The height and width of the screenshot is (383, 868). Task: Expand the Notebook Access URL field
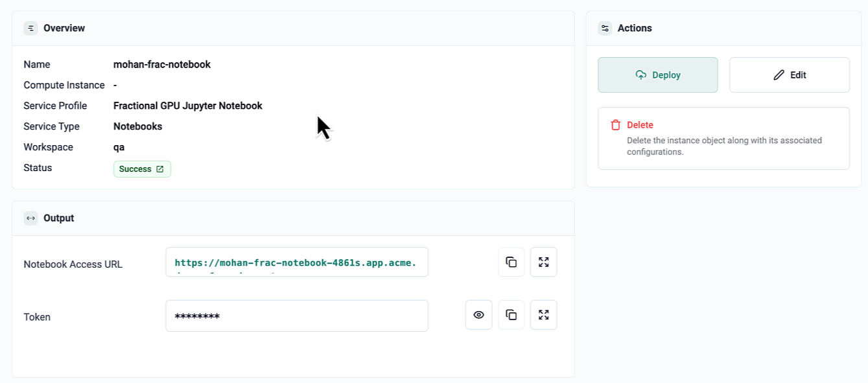[543, 262]
